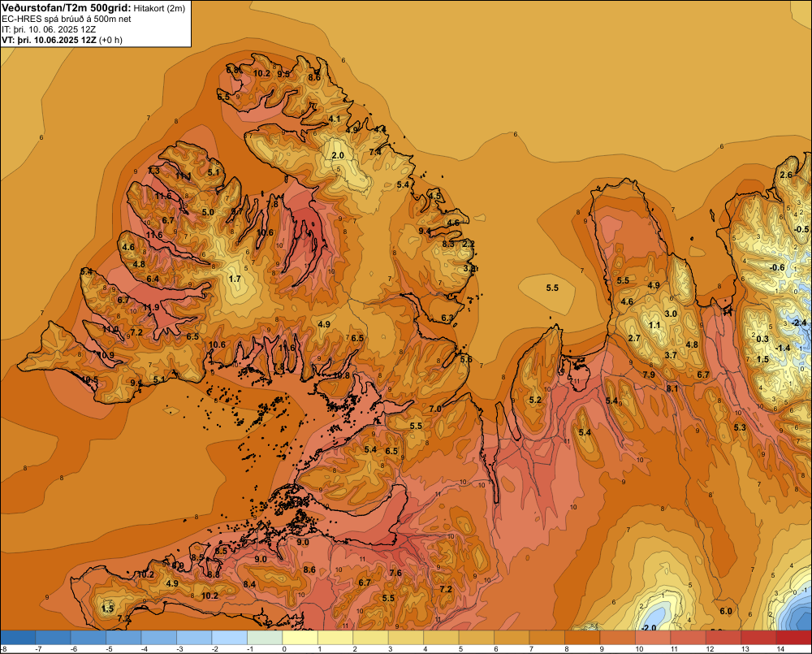This screenshot has height=654, width=812.
Task: Click the 7.6 temperature value on the map
Action: pos(395,573)
